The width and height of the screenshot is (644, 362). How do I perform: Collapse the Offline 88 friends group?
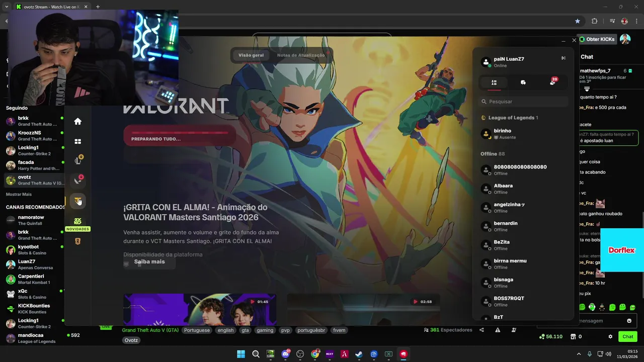[493, 154]
